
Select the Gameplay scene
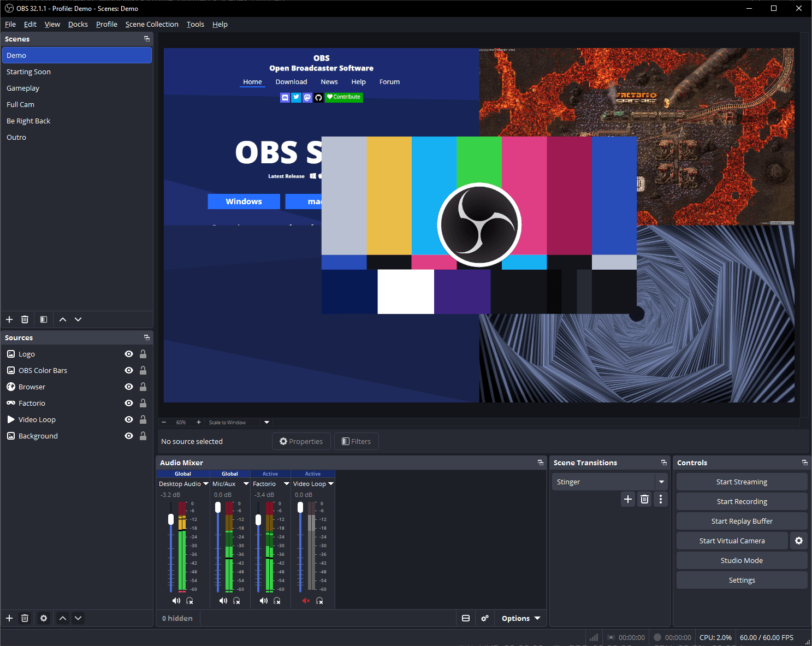pos(23,88)
